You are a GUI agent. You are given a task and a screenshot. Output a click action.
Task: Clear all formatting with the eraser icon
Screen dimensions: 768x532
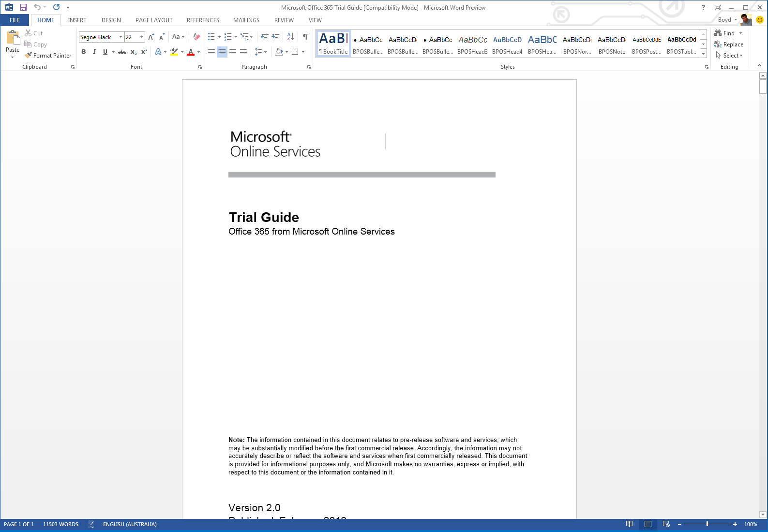coord(196,37)
